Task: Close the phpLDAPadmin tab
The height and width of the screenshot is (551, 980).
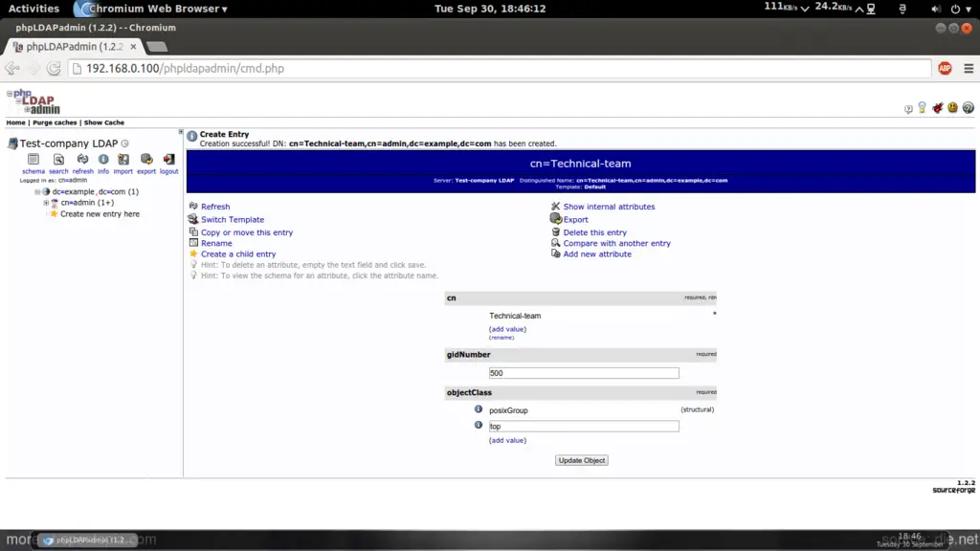Action: coord(133,47)
